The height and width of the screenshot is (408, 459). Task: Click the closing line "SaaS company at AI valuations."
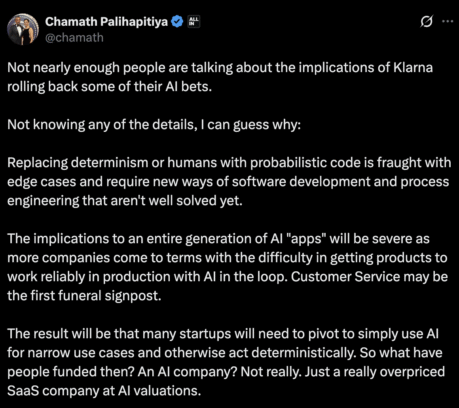pyautogui.click(x=104, y=391)
